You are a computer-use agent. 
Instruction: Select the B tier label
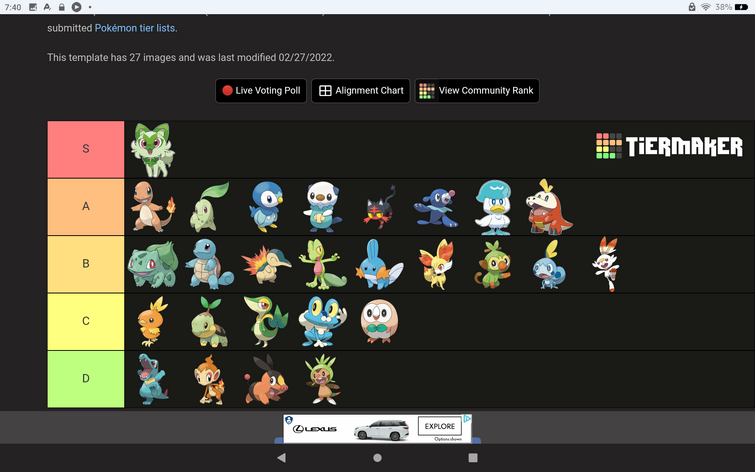tap(86, 264)
